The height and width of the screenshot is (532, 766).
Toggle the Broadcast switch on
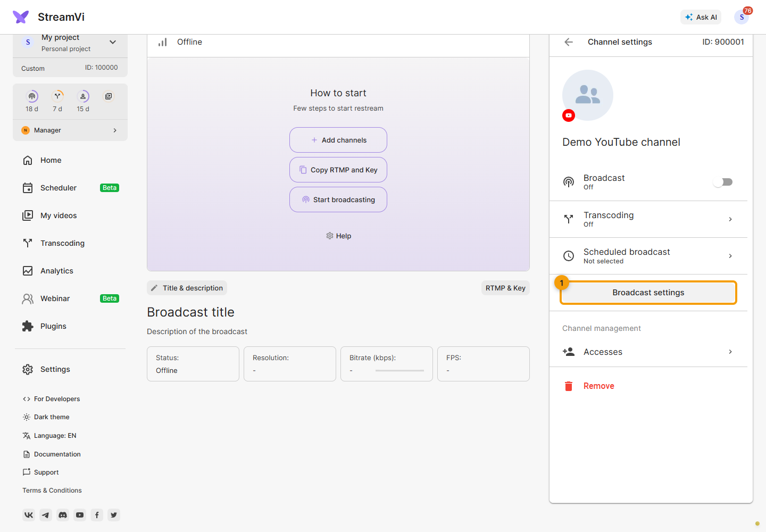723,182
